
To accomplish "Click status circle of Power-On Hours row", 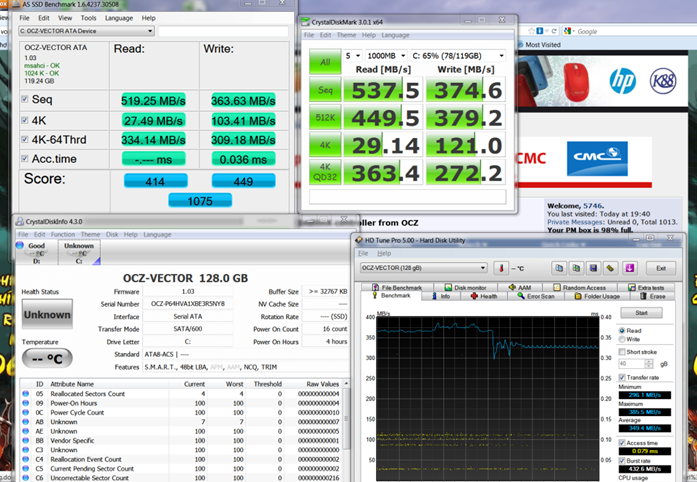I will click(x=25, y=403).
